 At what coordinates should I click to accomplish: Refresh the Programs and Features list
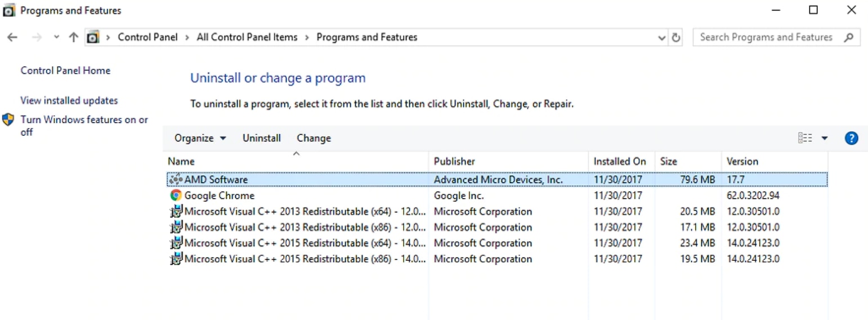(x=676, y=37)
